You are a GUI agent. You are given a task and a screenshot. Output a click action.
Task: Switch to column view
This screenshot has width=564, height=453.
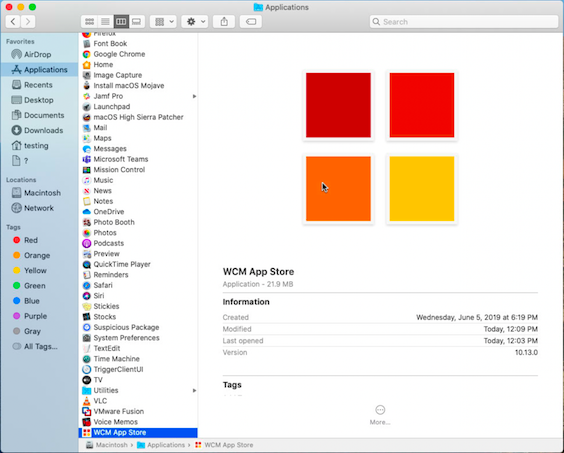point(121,22)
